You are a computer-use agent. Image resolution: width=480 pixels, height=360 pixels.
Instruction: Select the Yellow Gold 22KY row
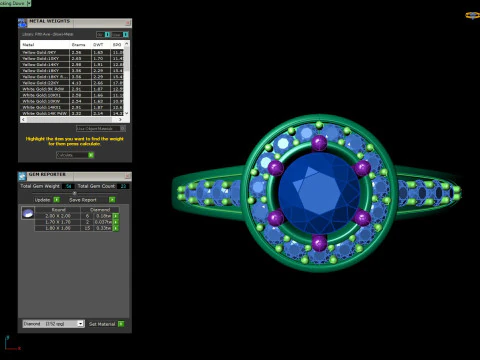(72, 83)
